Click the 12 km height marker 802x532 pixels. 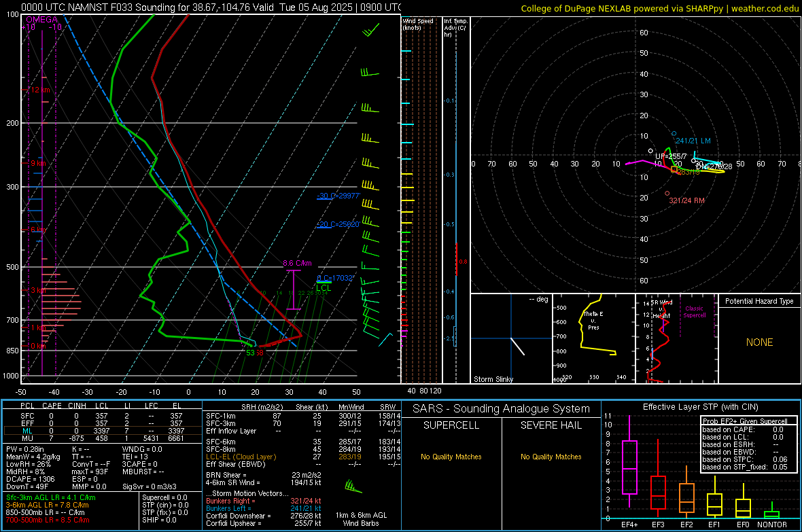pos(40,90)
